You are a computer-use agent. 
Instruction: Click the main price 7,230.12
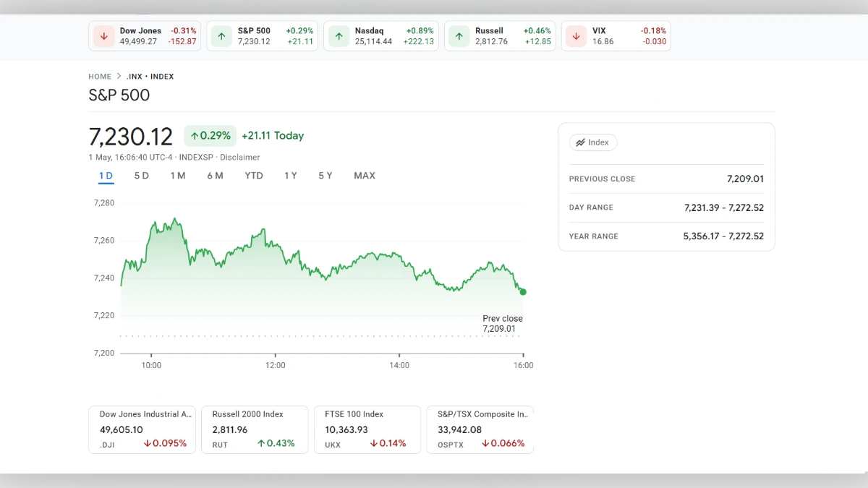point(131,137)
